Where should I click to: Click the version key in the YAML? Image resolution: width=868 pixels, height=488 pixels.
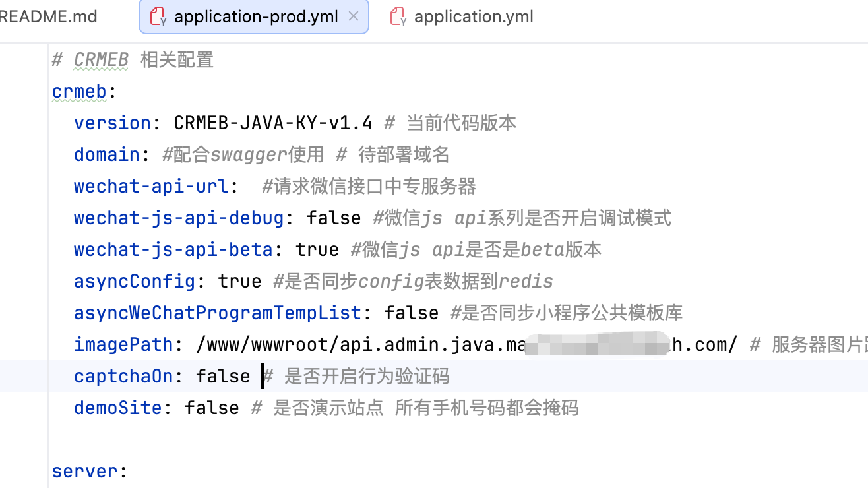[x=113, y=123]
